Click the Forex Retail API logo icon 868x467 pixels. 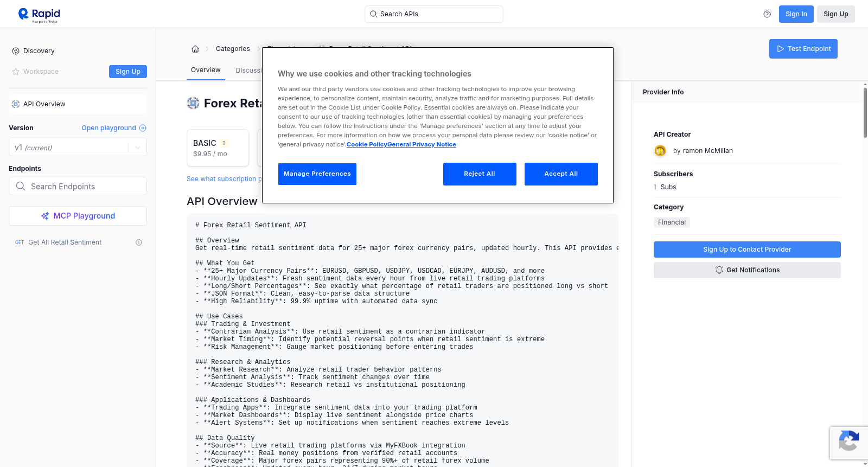[193, 103]
